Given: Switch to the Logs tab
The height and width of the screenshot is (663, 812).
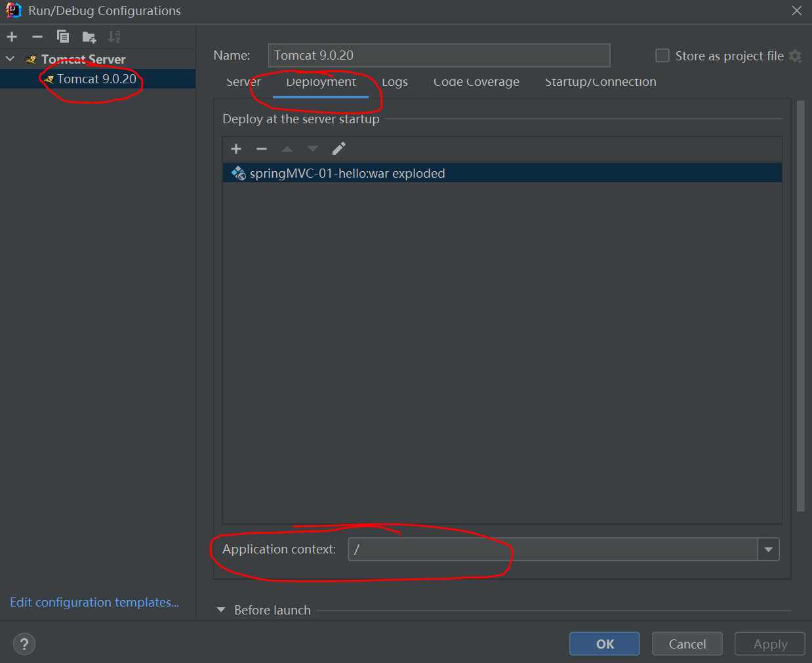Looking at the screenshot, I should pos(395,82).
